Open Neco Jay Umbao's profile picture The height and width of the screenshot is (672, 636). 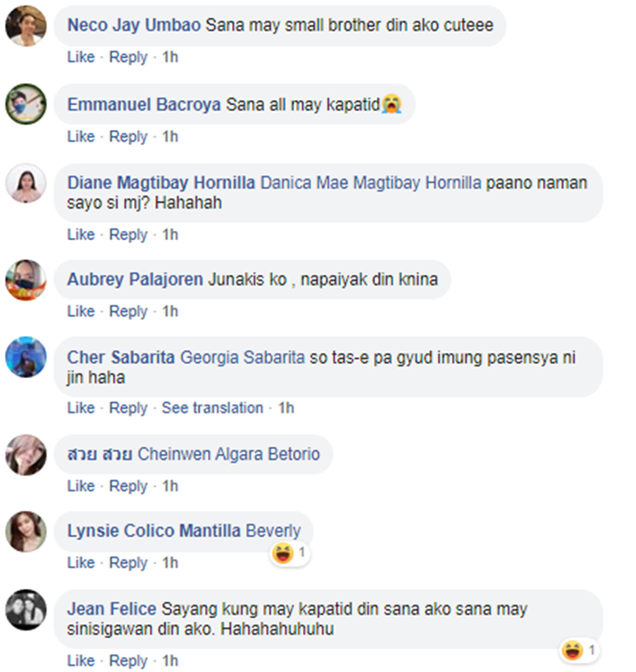coord(25,25)
